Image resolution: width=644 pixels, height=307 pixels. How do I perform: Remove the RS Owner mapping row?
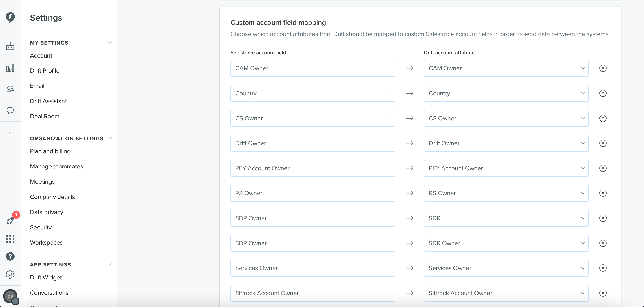[x=603, y=193]
